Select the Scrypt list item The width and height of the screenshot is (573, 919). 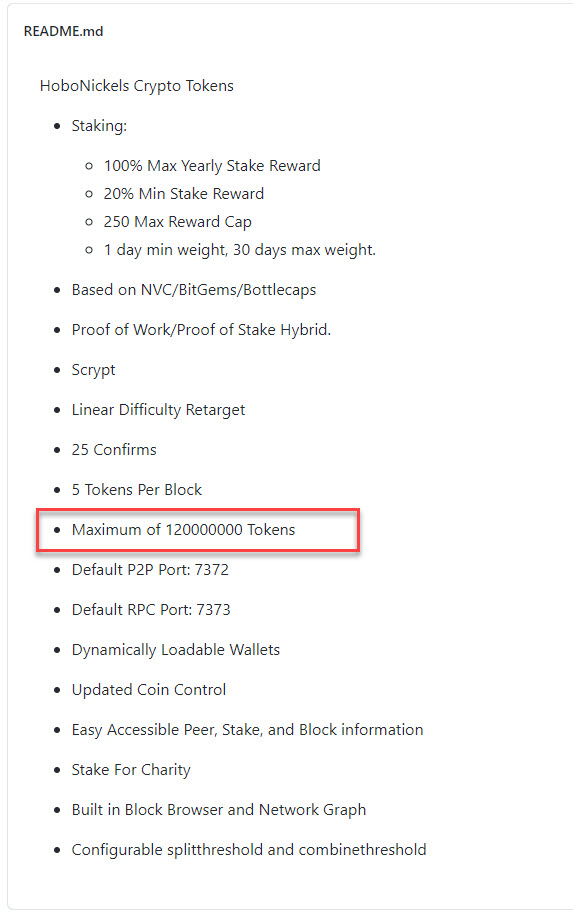click(94, 370)
